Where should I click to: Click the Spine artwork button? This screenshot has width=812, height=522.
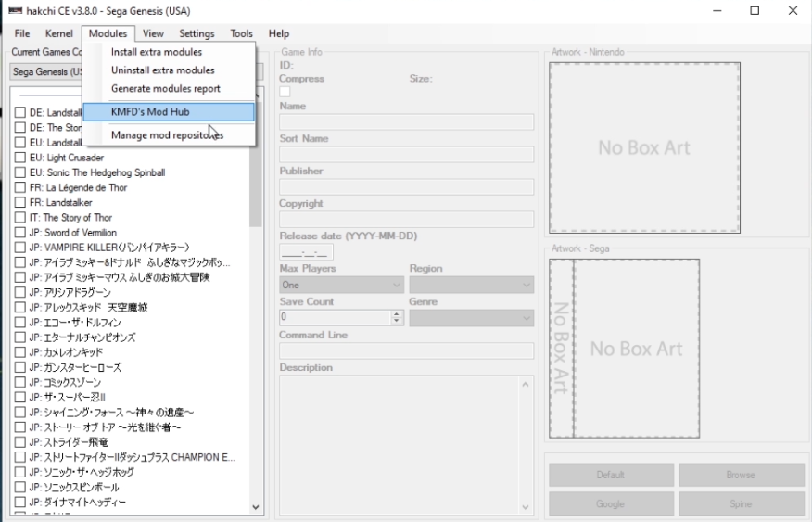click(741, 503)
